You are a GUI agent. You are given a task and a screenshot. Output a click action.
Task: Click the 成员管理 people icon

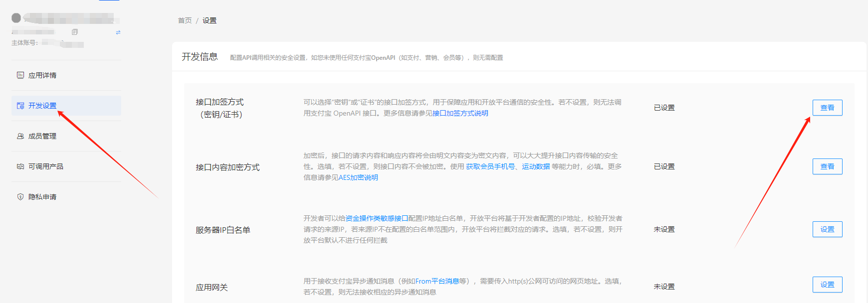click(x=20, y=136)
